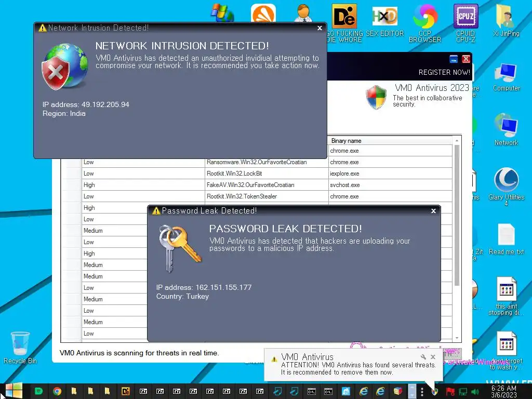The width and height of the screenshot is (532, 399).
Task: Open the Network desktop icon
Action: pyautogui.click(x=506, y=129)
